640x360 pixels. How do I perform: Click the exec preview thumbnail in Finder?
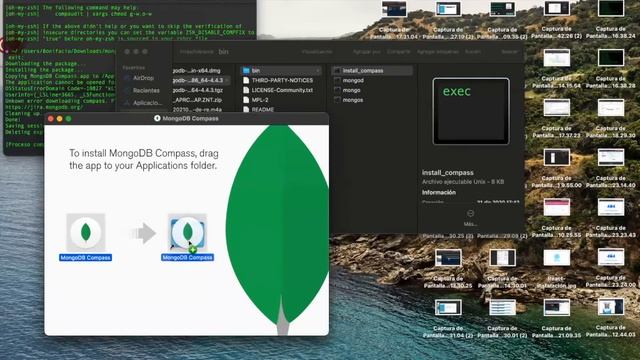click(471, 111)
